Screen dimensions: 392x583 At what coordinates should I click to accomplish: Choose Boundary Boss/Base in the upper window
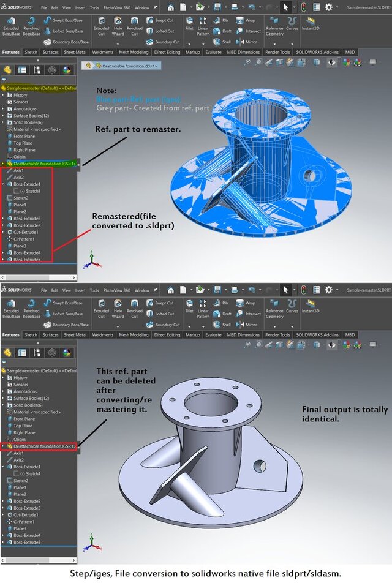(66, 42)
